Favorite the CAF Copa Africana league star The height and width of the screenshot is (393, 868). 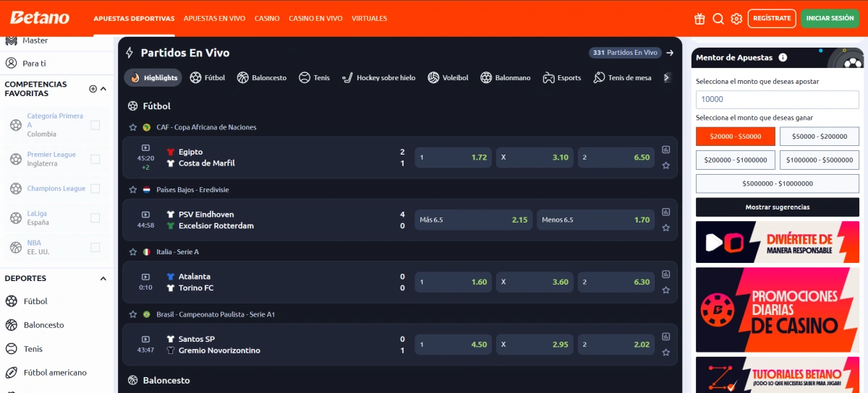point(132,127)
